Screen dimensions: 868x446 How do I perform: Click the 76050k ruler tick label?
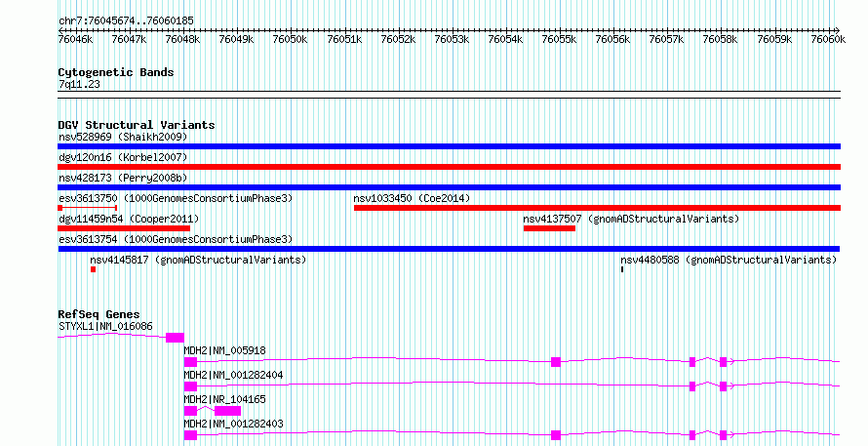click(x=290, y=39)
